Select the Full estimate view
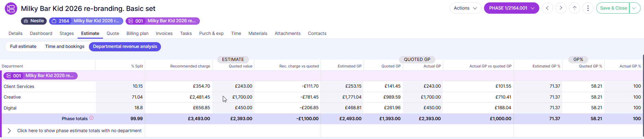This screenshot has height=139, width=644. [23, 47]
